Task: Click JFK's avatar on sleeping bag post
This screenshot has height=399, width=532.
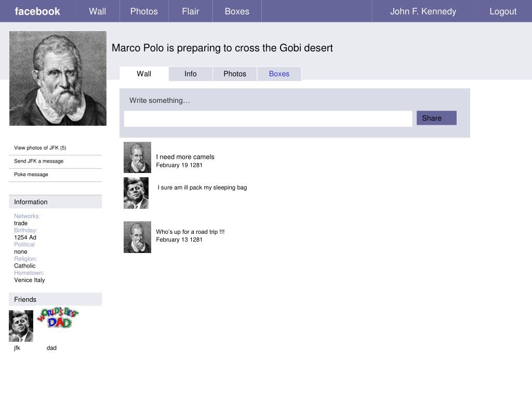Action: point(136,193)
